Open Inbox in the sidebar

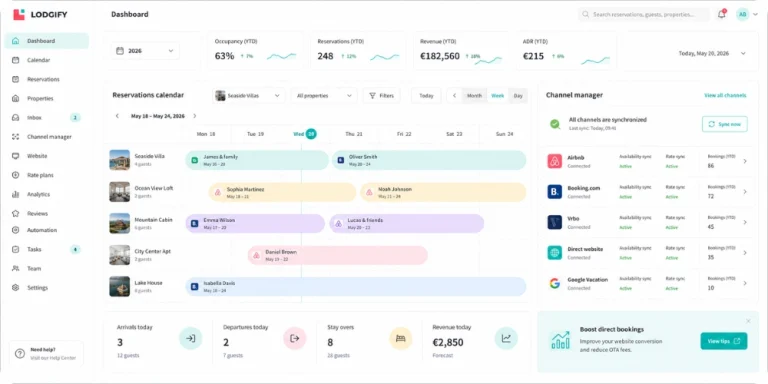click(x=47, y=118)
